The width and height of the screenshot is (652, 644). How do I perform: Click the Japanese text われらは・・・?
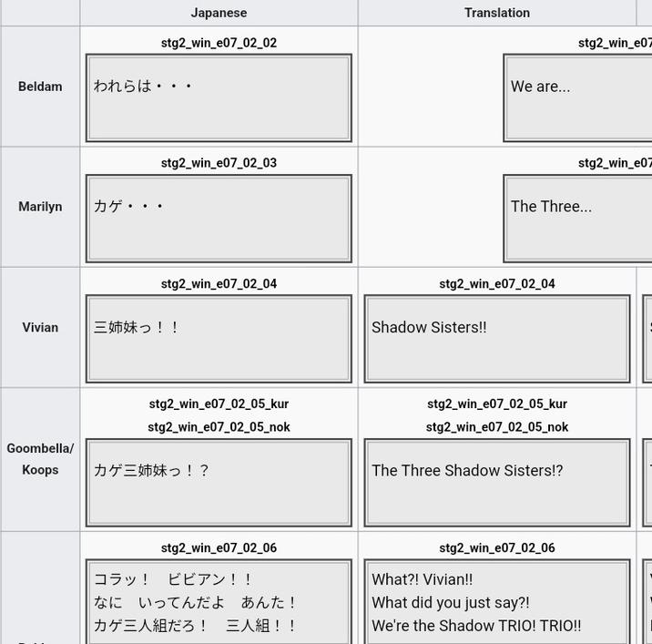143,87
